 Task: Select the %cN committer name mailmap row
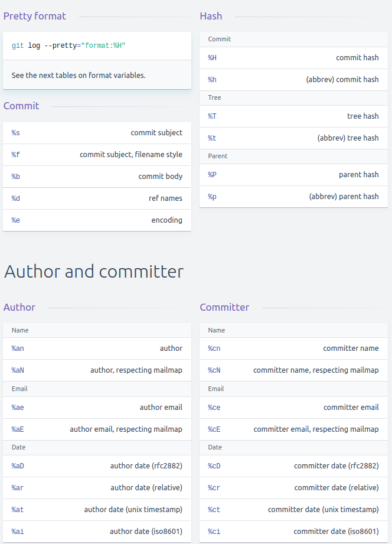coord(293,370)
